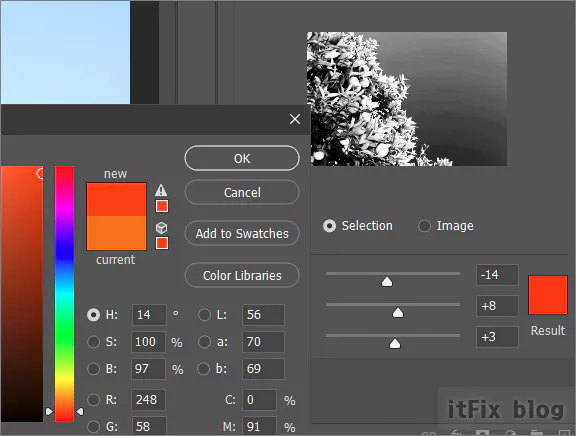Click the new color swatch

click(116, 199)
